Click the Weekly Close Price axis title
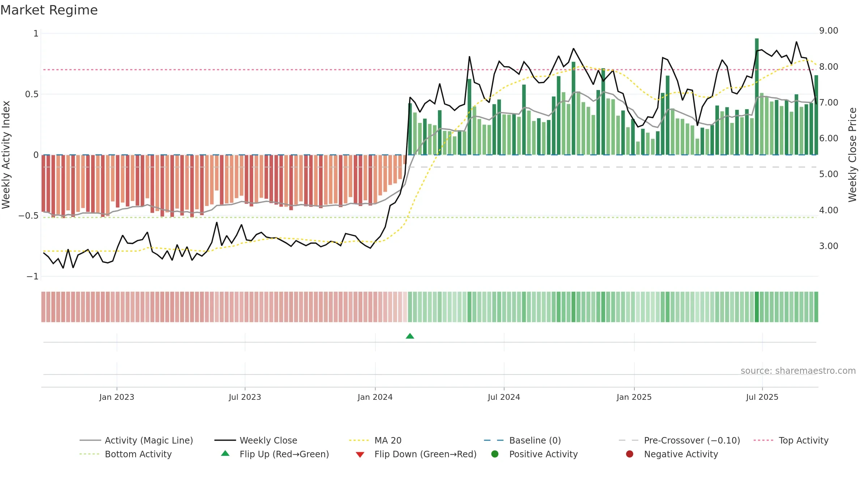 tap(852, 155)
